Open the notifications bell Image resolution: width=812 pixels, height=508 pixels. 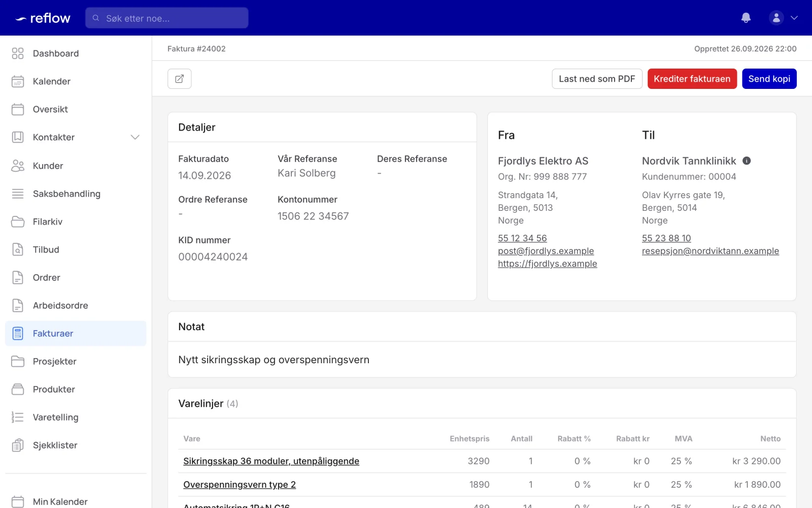pos(746,18)
